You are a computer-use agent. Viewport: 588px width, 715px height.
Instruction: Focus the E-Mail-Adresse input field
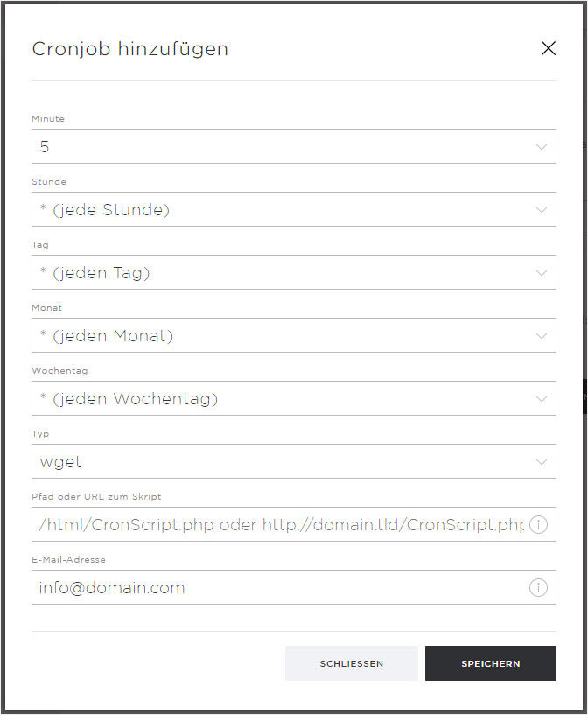293,587
